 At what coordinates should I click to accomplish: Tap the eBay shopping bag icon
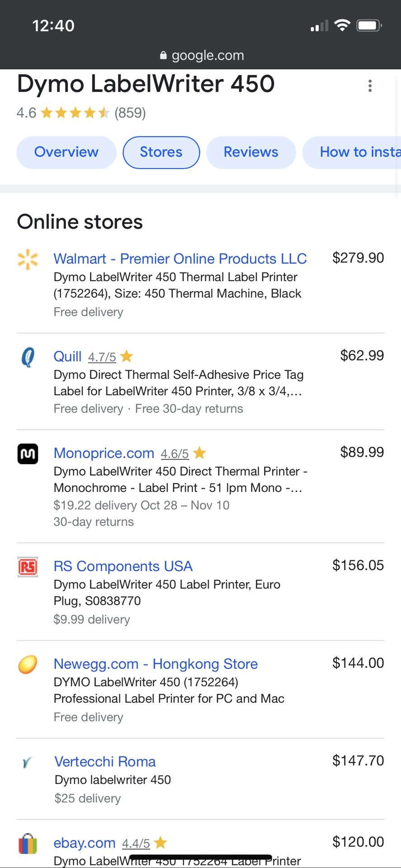(28, 844)
